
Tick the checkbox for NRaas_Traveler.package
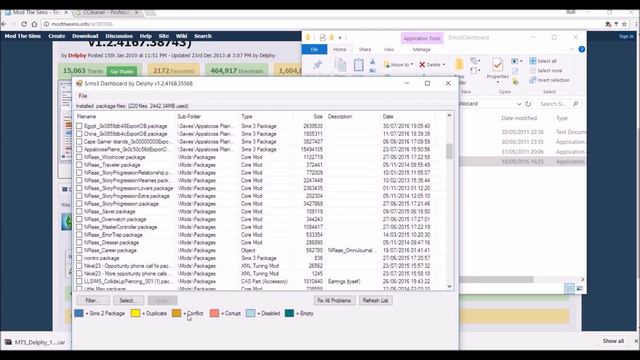(x=79, y=165)
